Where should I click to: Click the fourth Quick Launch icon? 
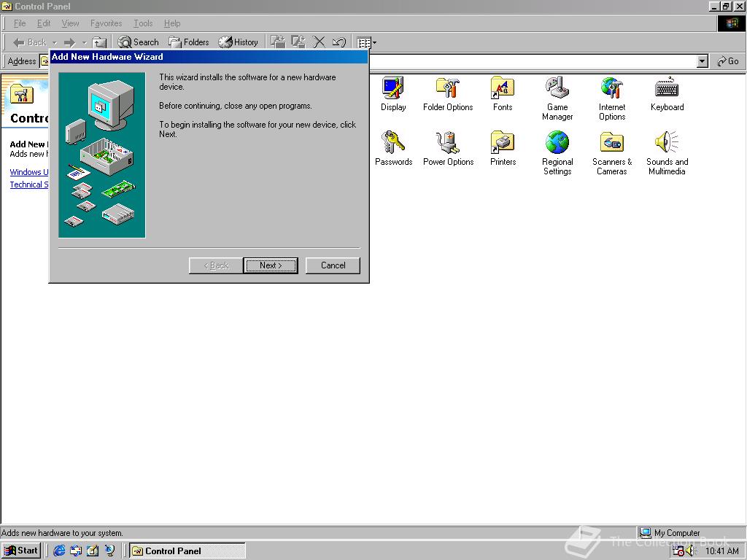109,551
